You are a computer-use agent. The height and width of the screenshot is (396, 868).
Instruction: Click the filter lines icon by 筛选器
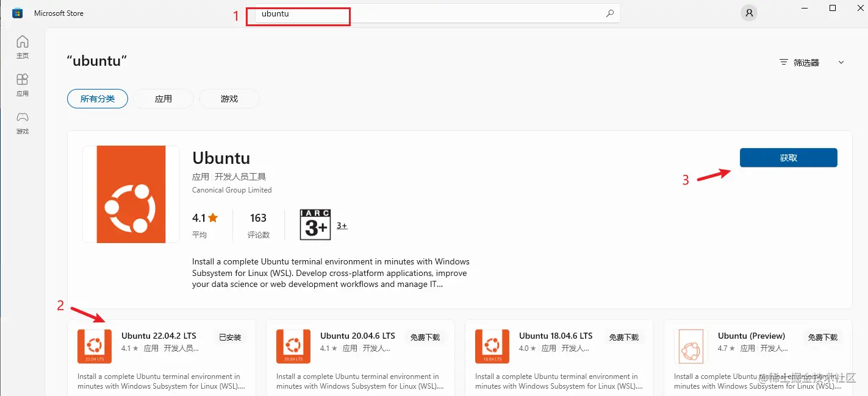(784, 63)
